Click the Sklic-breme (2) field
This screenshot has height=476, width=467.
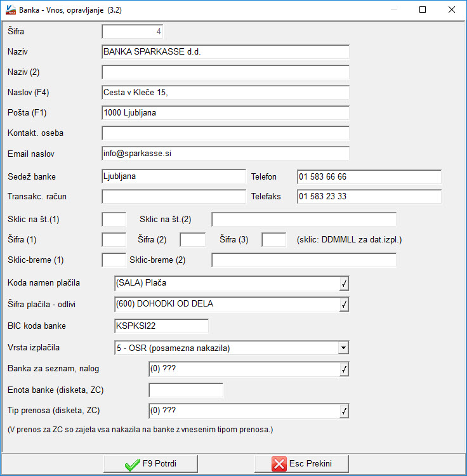pos(304,260)
